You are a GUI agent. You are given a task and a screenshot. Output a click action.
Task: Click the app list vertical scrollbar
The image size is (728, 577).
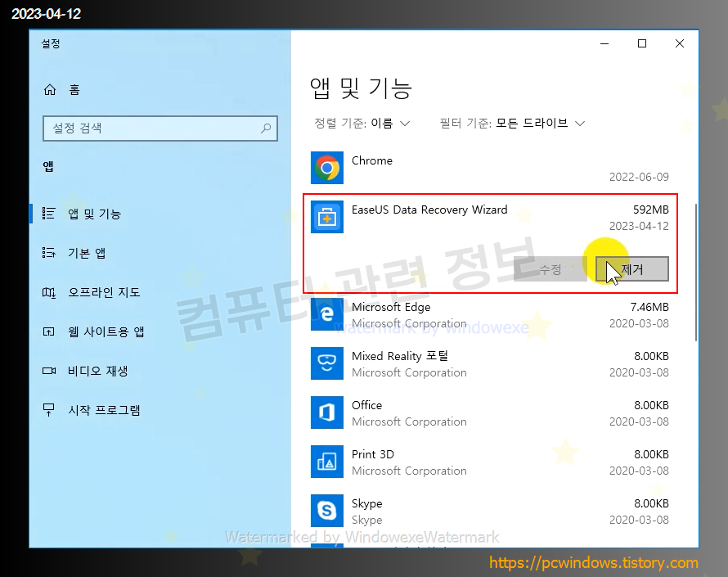(x=695, y=272)
